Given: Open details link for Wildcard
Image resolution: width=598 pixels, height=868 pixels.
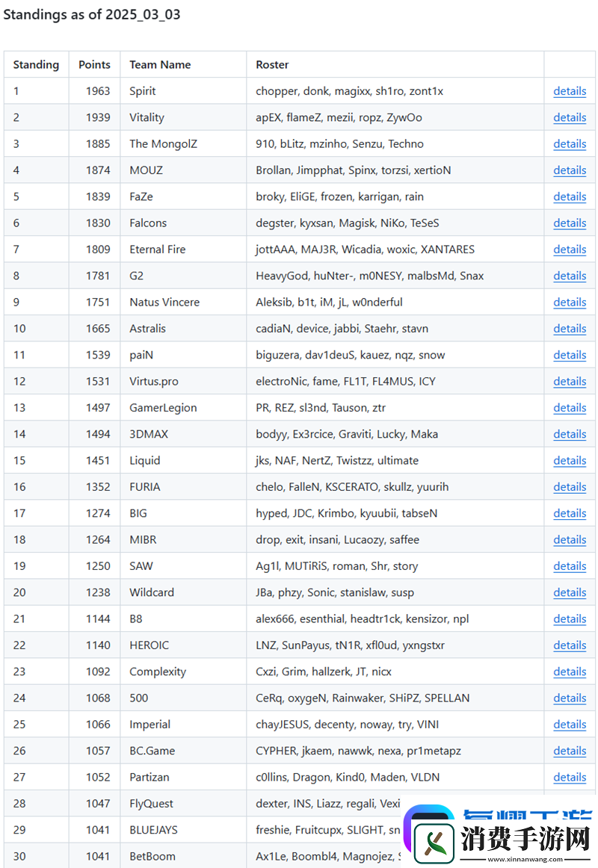Looking at the screenshot, I should point(569,592).
